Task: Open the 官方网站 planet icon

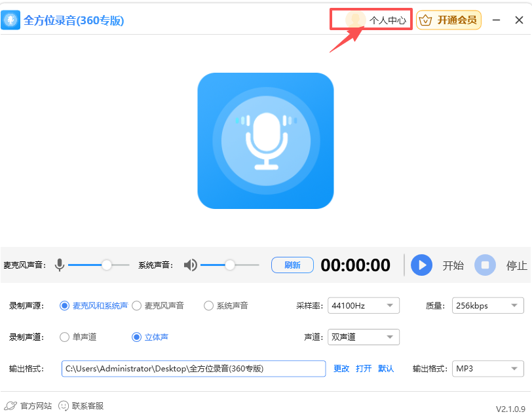Action: pos(10,405)
